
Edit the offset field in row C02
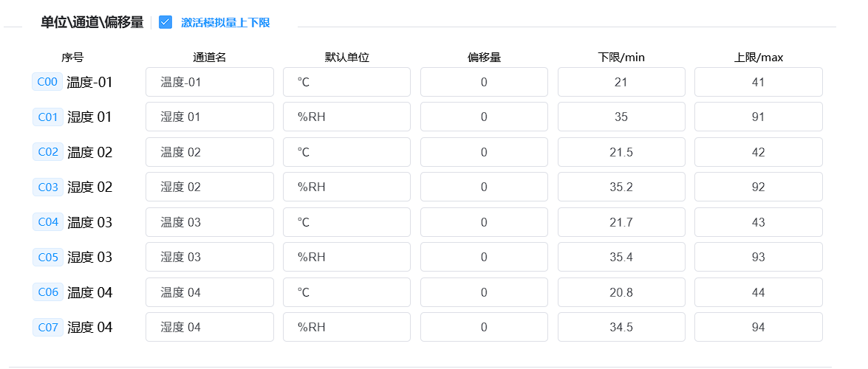pyautogui.click(x=484, y=152)
